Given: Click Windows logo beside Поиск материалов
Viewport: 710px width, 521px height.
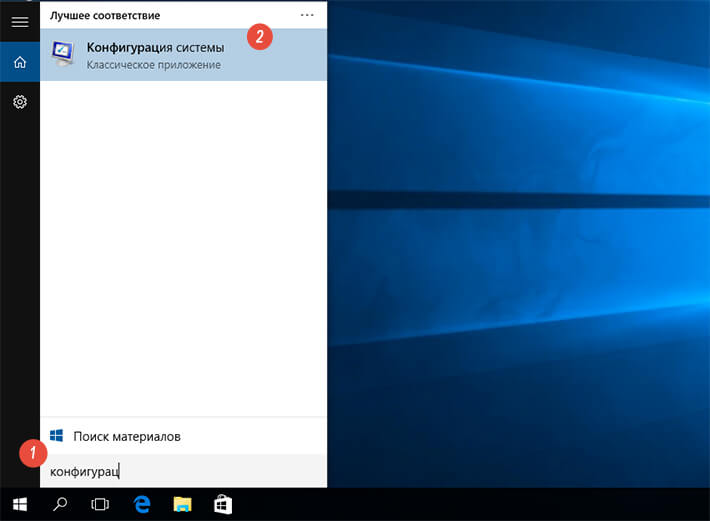Looking at the screenshot, I should tap(58, 436).
